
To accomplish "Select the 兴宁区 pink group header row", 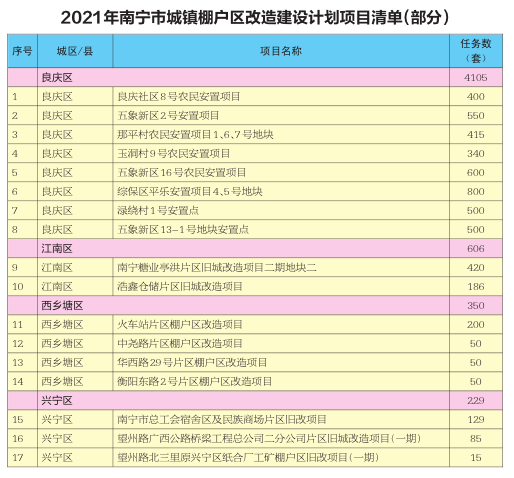I will (255, 400).
